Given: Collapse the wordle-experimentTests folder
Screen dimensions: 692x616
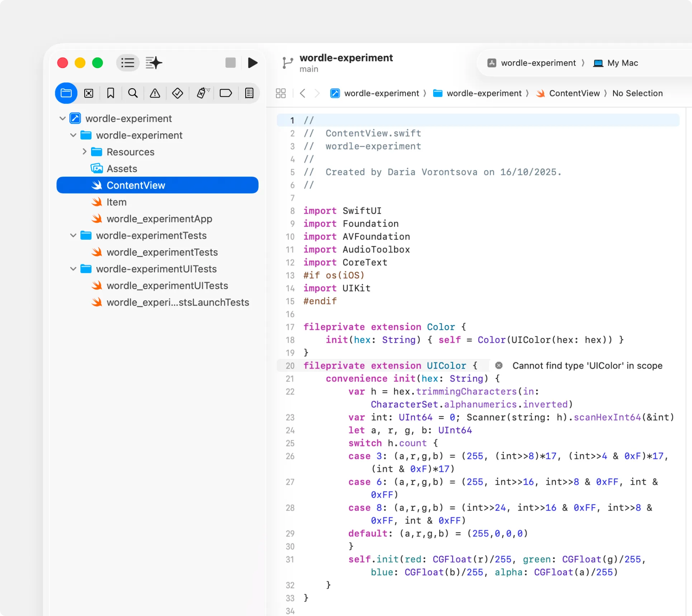Looking at the screenshot, I should (x=73, y=235).
